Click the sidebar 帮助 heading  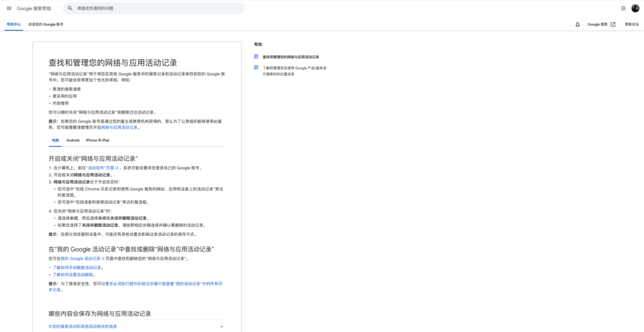pos(258,45)
